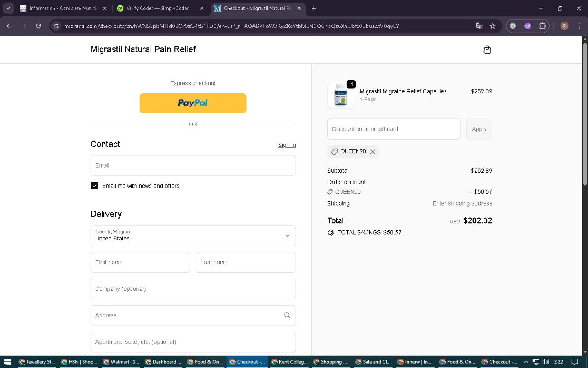Go back to the previous page
588x368 pixels.
[9, 26]
